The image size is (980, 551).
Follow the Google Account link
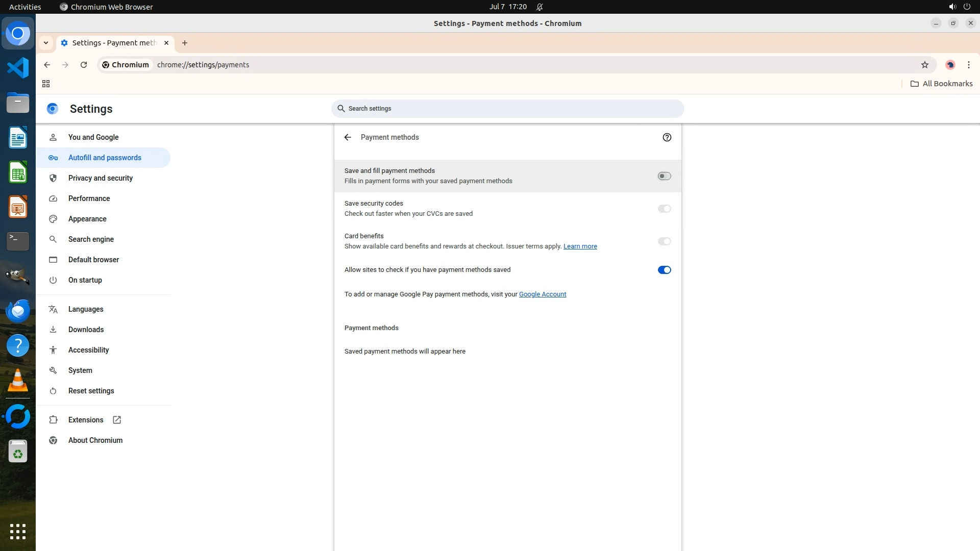[x=542, y=294]
